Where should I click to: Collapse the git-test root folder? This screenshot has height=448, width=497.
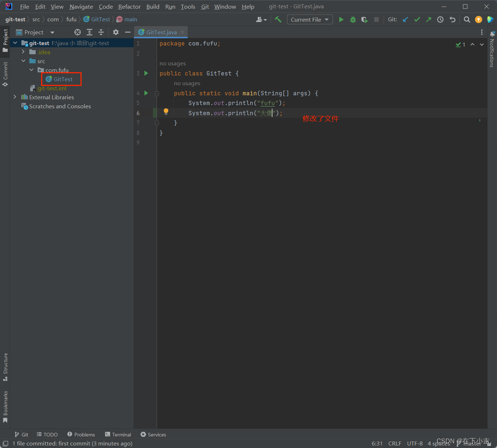pos(15,43)
